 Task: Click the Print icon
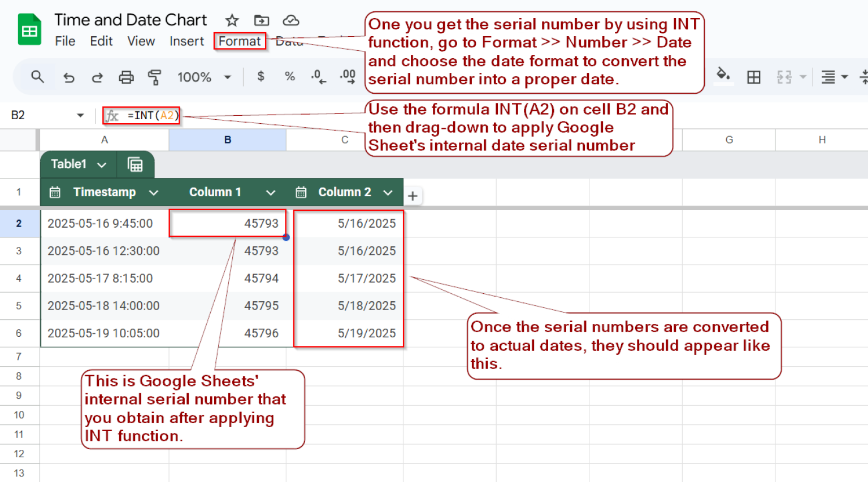(126, 77)
